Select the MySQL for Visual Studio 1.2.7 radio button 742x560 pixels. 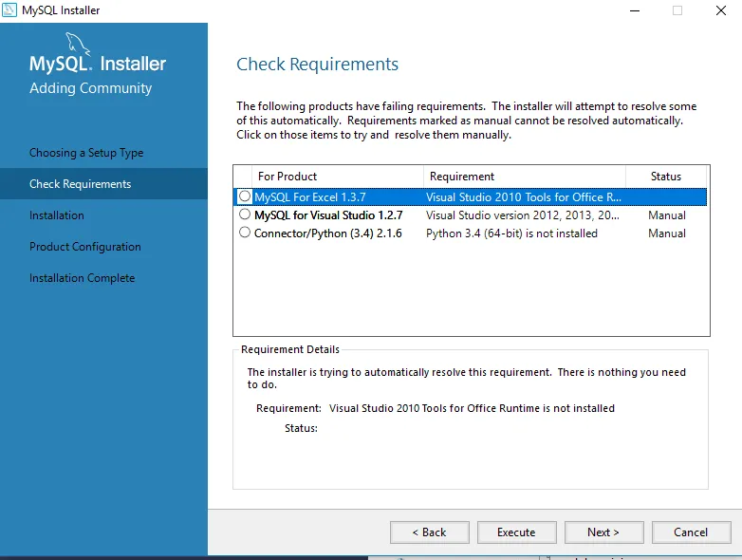(x=245, y=215)
